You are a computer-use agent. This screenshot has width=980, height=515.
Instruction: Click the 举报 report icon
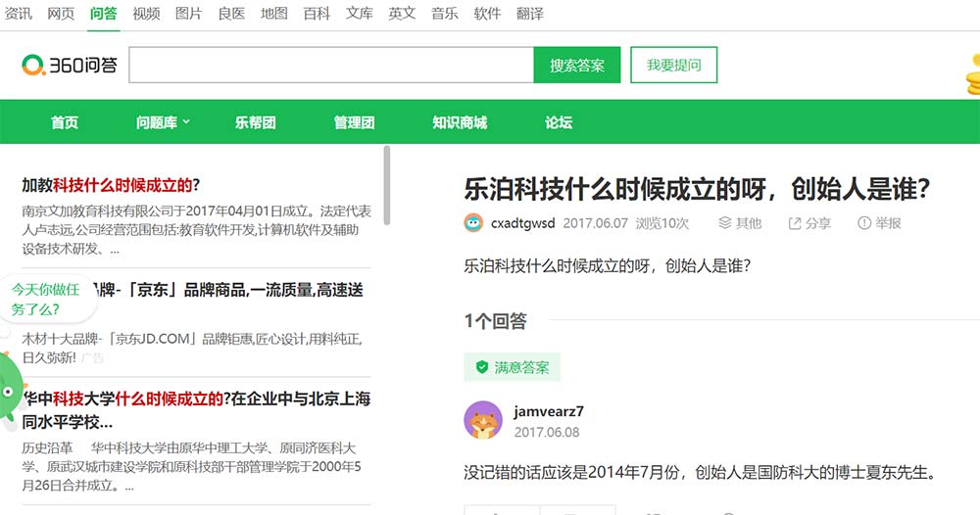[864, 223]
